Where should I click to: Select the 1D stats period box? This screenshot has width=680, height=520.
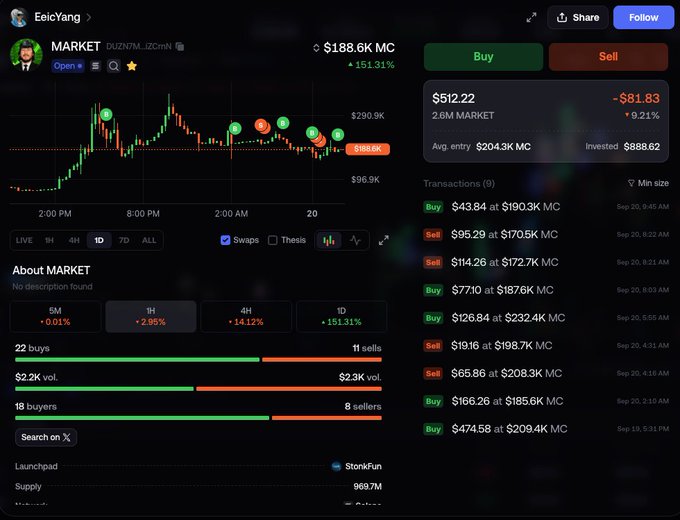(x=342, y=317)
